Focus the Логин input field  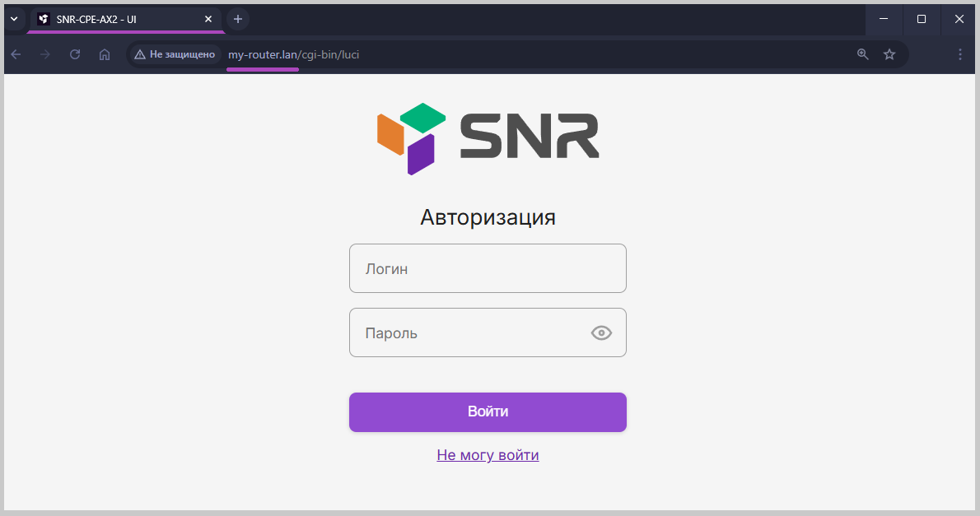488,268
